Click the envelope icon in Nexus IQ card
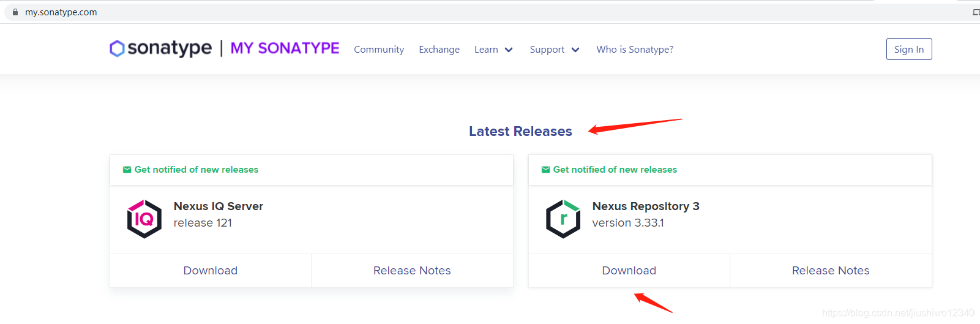 click(x=127, y=170)
